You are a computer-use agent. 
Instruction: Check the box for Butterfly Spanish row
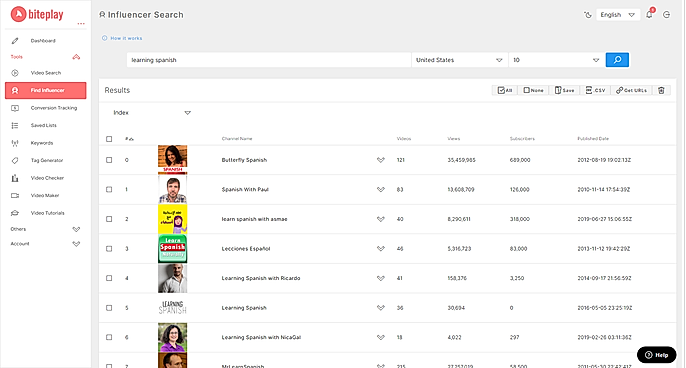coord(109,160)
